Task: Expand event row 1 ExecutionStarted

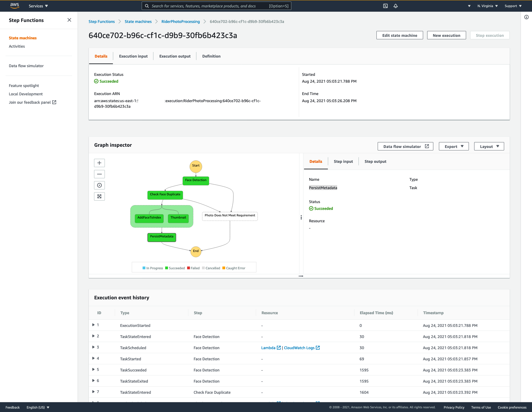Action: pyautogui.click(x=93, y=325)
